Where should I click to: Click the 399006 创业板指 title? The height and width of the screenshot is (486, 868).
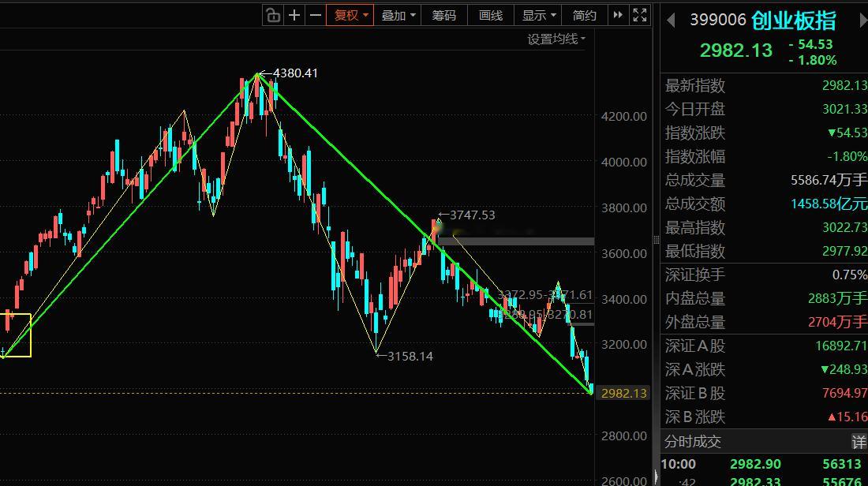pyautogui.click(x=762, y=21)
